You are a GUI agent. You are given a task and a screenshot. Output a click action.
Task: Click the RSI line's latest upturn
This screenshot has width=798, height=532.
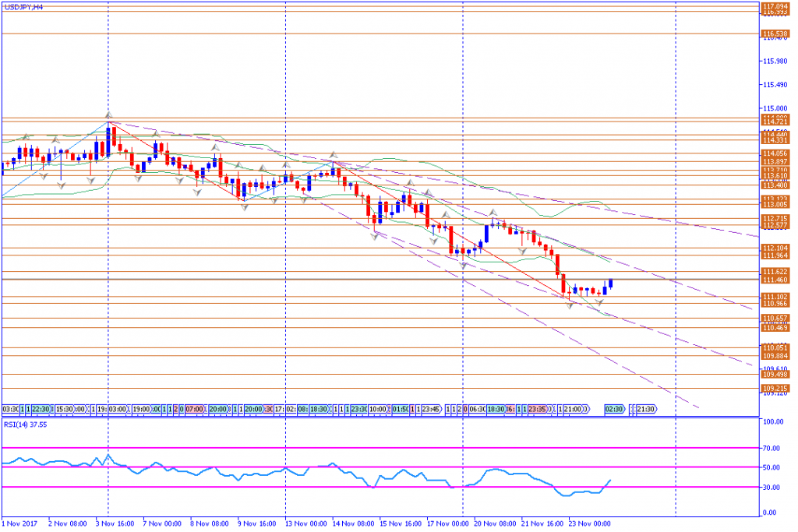point(609,481)
